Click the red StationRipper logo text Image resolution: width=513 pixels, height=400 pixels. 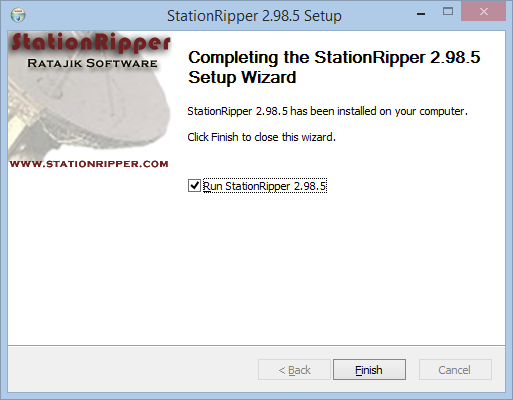(x=91, y=43)
